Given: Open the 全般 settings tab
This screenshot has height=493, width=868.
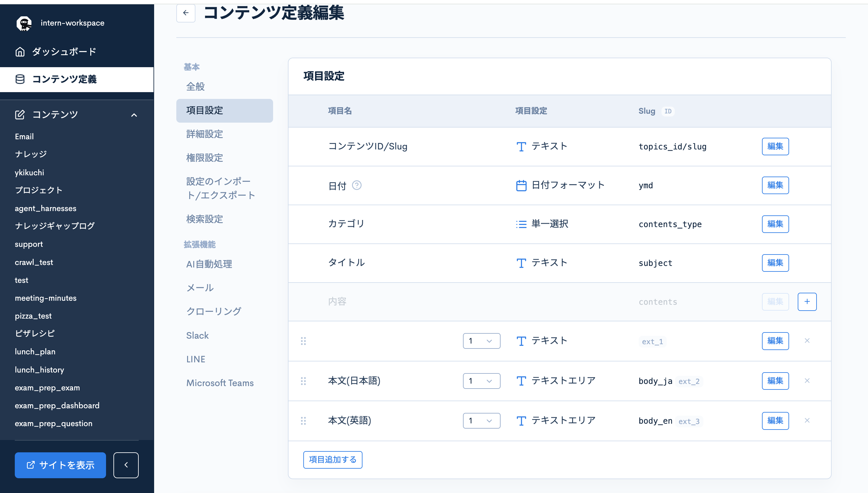Looking at the screenshot, I should tap(224, 87).
